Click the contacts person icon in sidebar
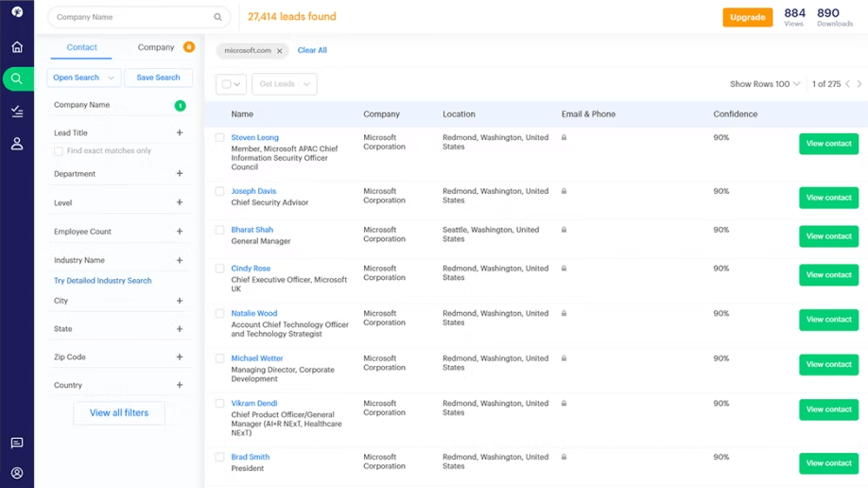 [17, 144]
